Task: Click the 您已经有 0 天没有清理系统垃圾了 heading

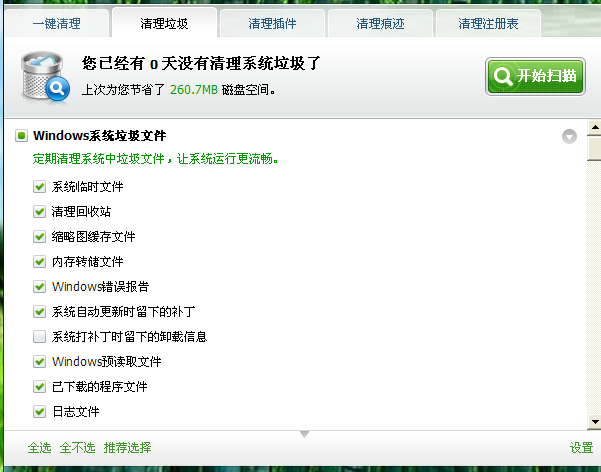Action: (x=201, y=63)
